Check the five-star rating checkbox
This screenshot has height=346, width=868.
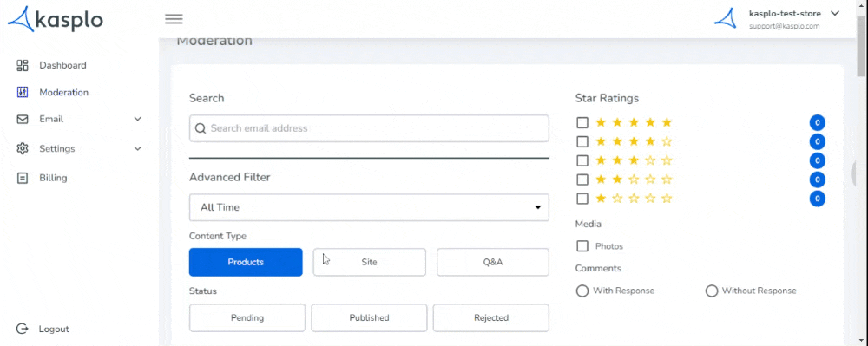tap(582, 122)
